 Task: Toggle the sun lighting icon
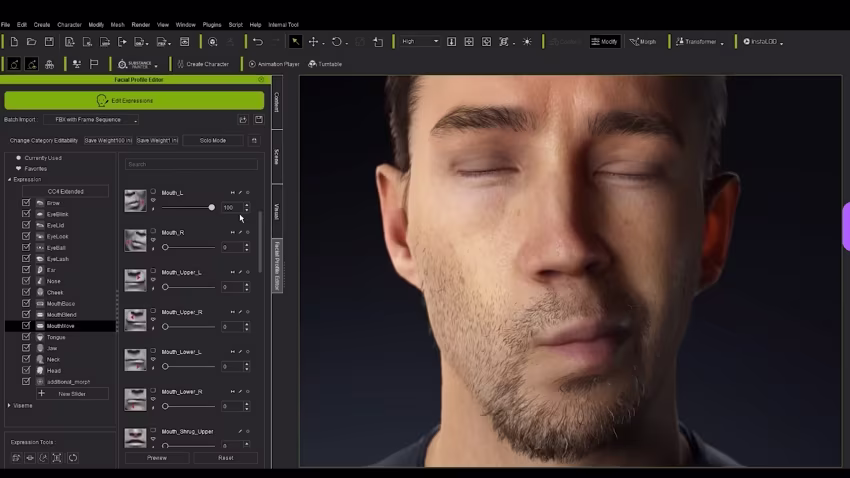pyautogui.click(x=527, y=42)
